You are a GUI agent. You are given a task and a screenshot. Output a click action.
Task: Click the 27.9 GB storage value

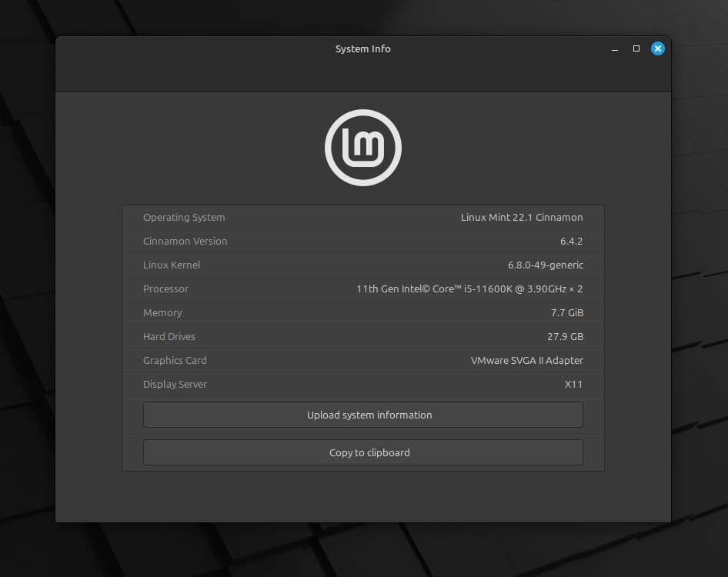coord(564,336)
